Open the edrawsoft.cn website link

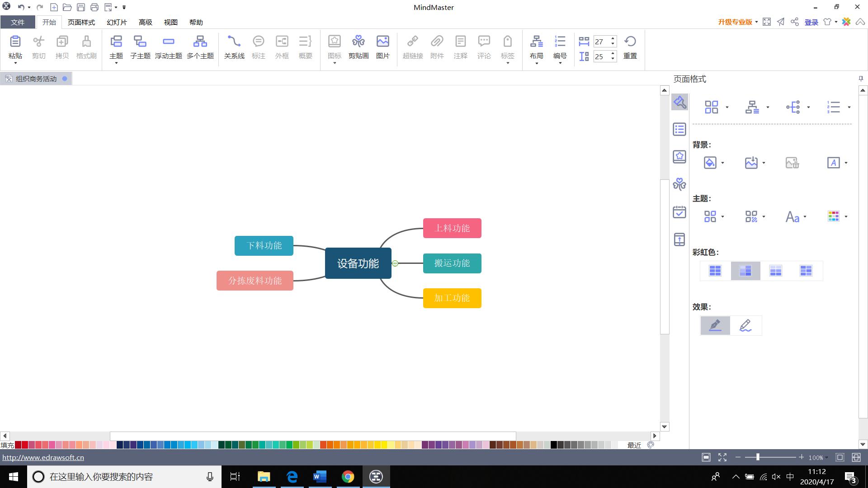[43, 457]
